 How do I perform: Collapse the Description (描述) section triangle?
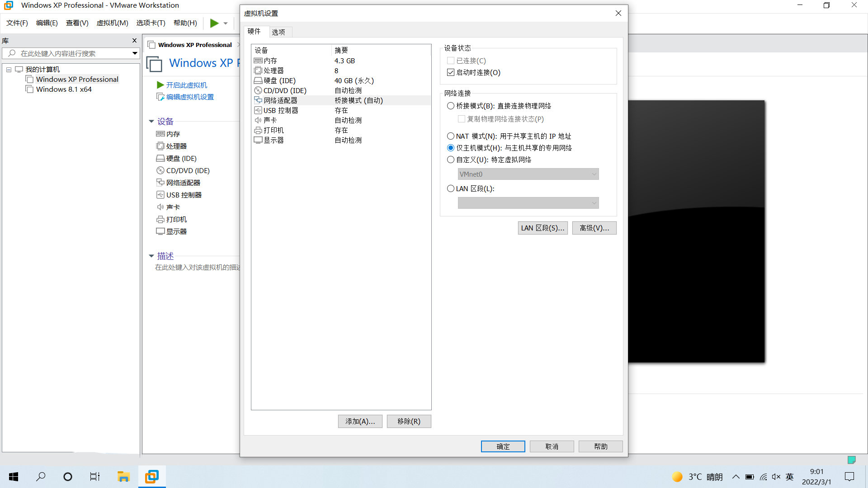point(151,256)
